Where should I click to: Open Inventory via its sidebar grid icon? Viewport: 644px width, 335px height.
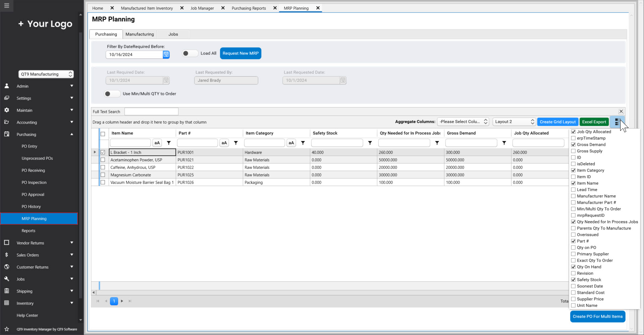tap(7, 303)
